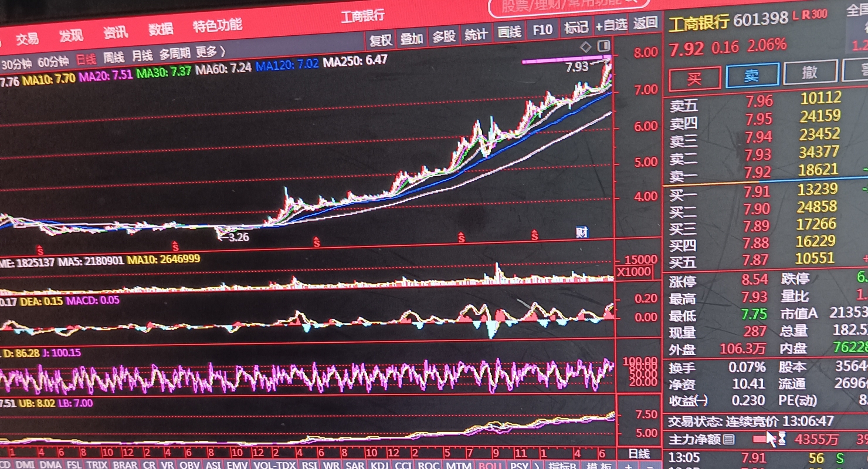Click the blue 卖 sell button
The height and width of the screenshot is (469, 868).
pos(752,75)
